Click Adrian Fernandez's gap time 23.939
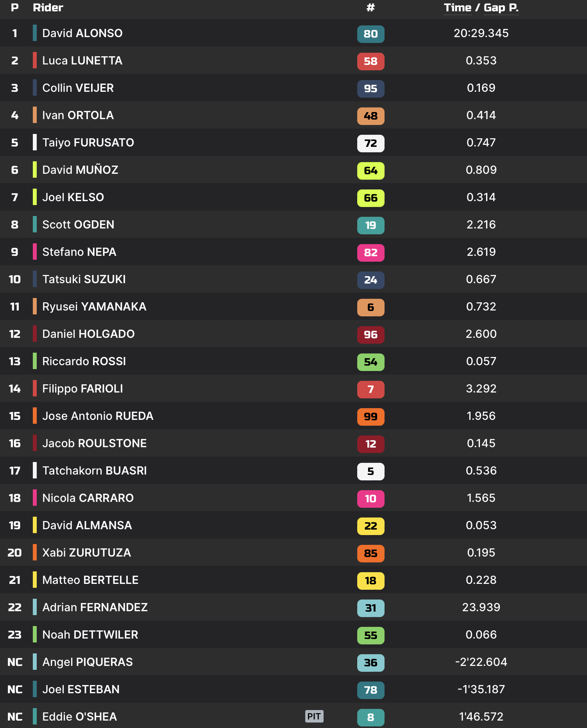This screenshot has height=728, width=587. pos(481,607)
